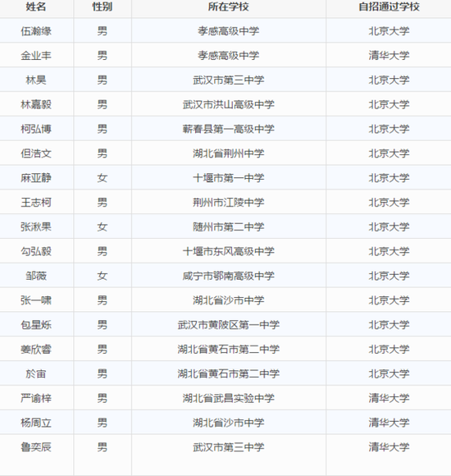Click 清华大学 in 杨周立's row

(389, 423)
